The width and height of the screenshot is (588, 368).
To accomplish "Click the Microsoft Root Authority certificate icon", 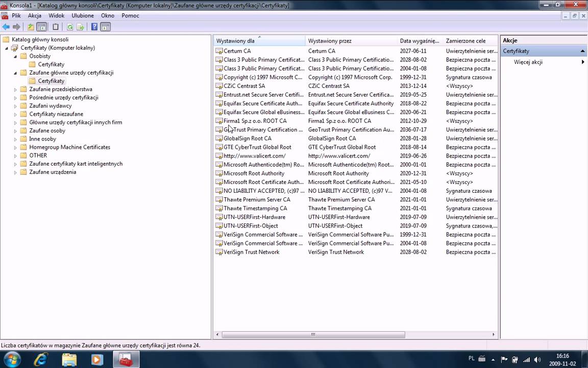I will 219,173.
